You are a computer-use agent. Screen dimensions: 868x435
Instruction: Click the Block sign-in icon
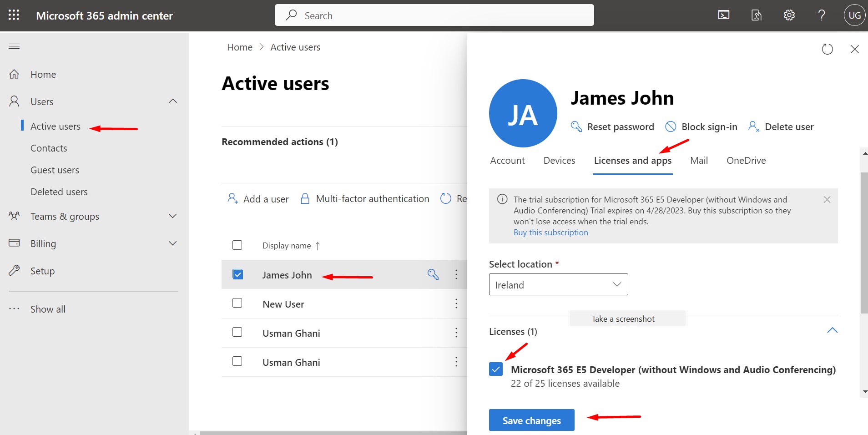671,126
